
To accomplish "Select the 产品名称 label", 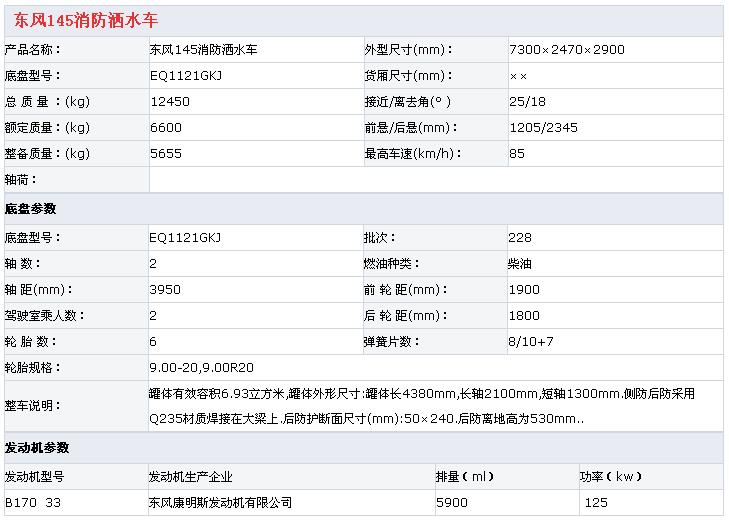I will click(x=33, y=50).
